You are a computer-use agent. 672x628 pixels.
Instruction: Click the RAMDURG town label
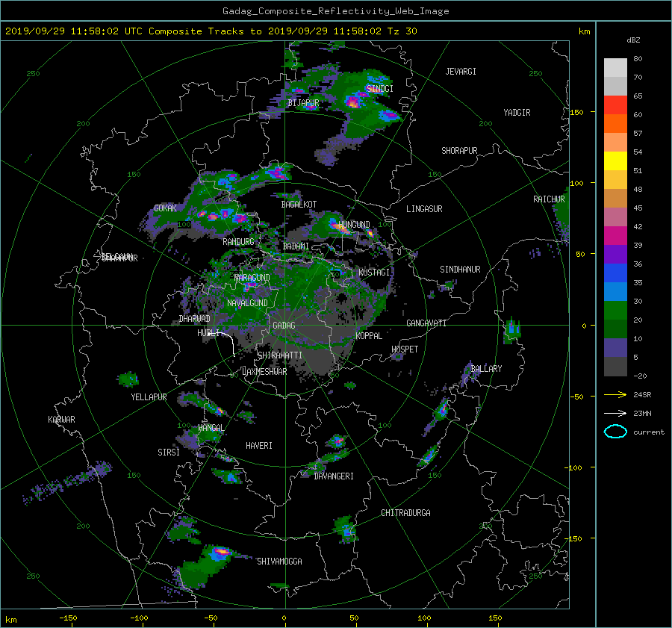tap(238, 242)
